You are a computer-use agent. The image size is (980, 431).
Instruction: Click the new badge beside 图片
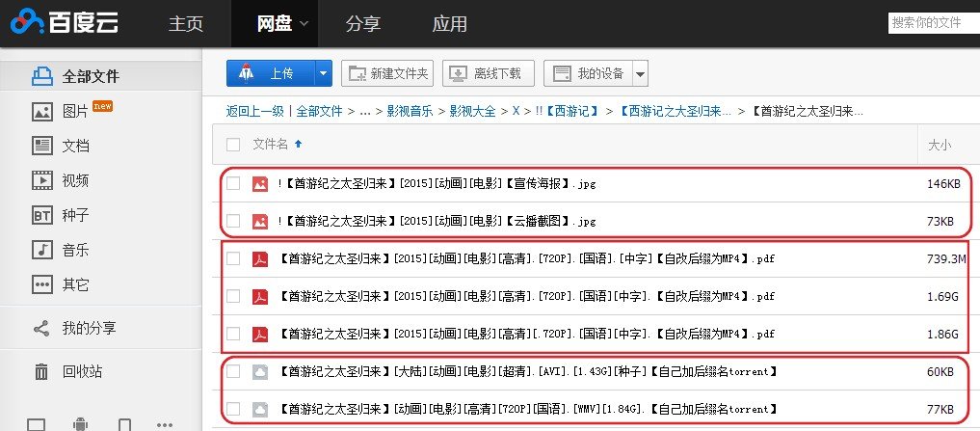click(x=102, y=106)
